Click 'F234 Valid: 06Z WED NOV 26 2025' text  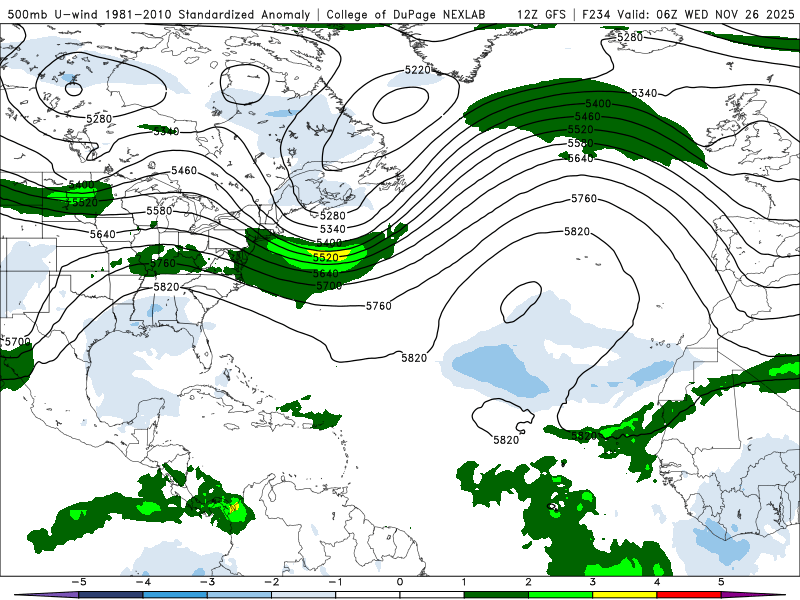(688, 14)
